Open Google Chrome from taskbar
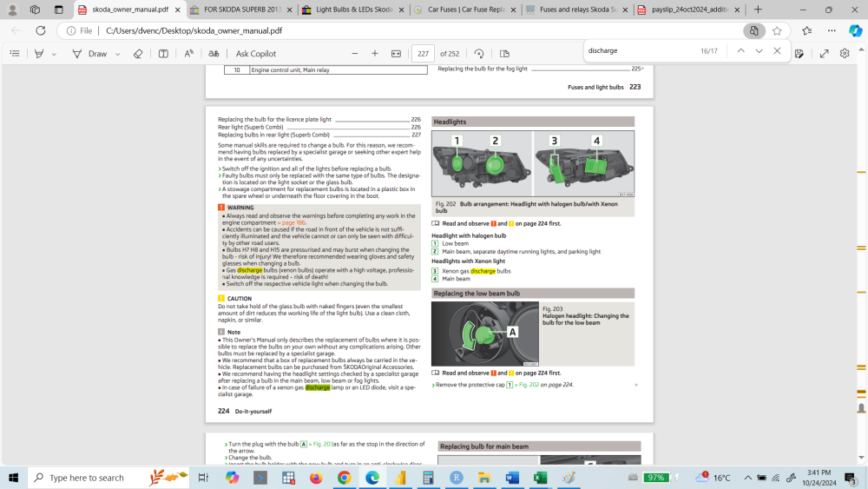868x489 pixels. tap(345, 478)
